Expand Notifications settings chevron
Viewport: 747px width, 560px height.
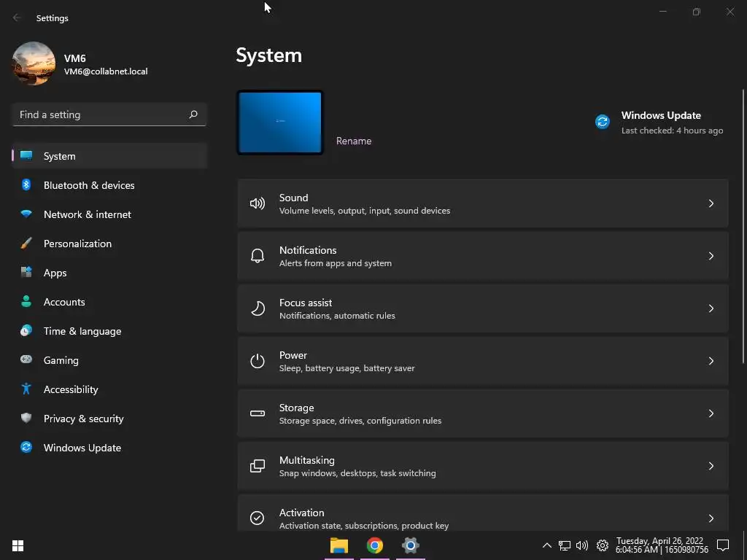(x=711, y=256)
